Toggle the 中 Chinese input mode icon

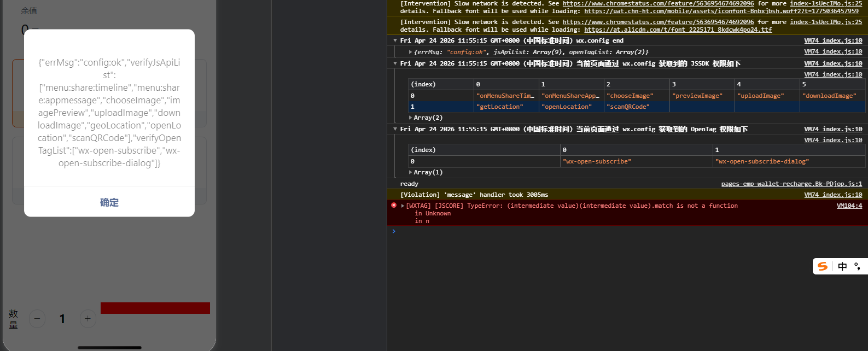pyautogui.click(x=842, y=266)
